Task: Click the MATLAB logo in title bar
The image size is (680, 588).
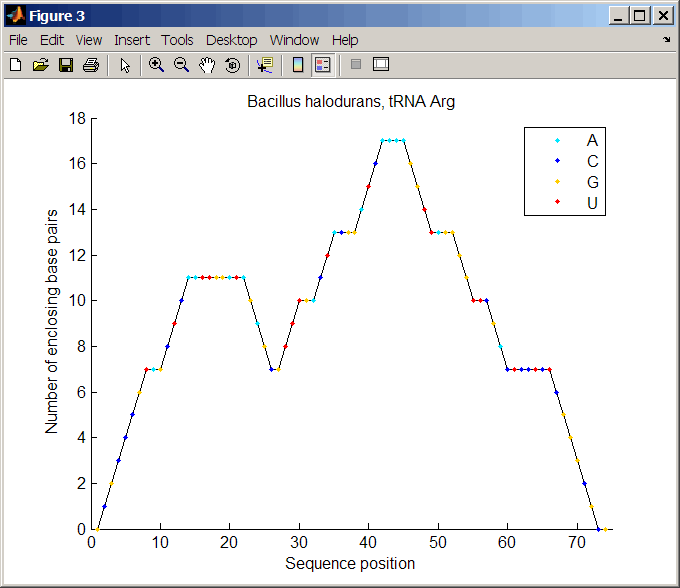Action: pyautogui.click(x=16, y=16)
